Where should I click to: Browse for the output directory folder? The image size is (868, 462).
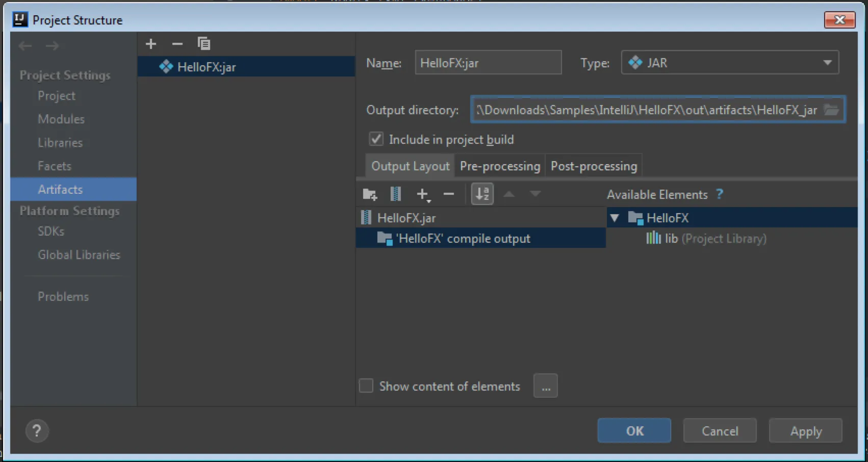(831, 110)
